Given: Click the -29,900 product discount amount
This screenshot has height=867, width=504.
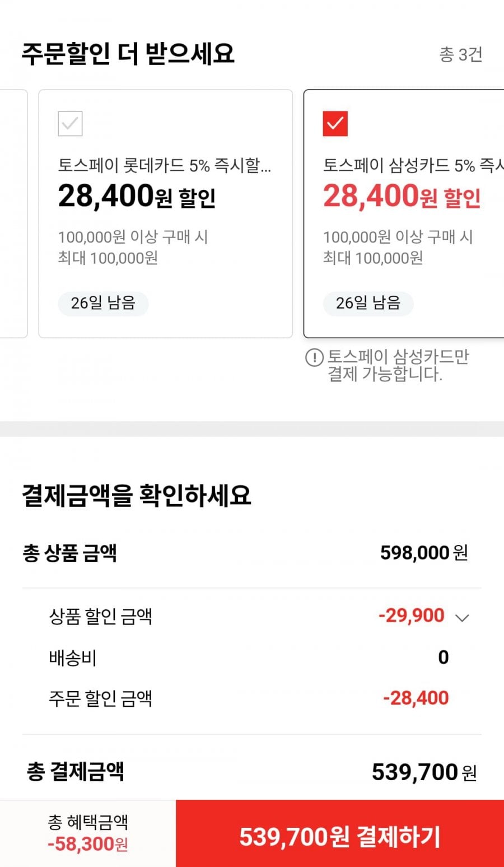Looking at the screenshot, I should click(x=412, y=616).
